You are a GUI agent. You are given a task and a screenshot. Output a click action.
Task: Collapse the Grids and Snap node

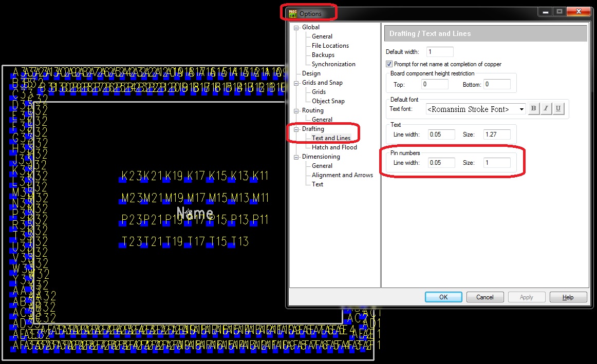(296, 83)
